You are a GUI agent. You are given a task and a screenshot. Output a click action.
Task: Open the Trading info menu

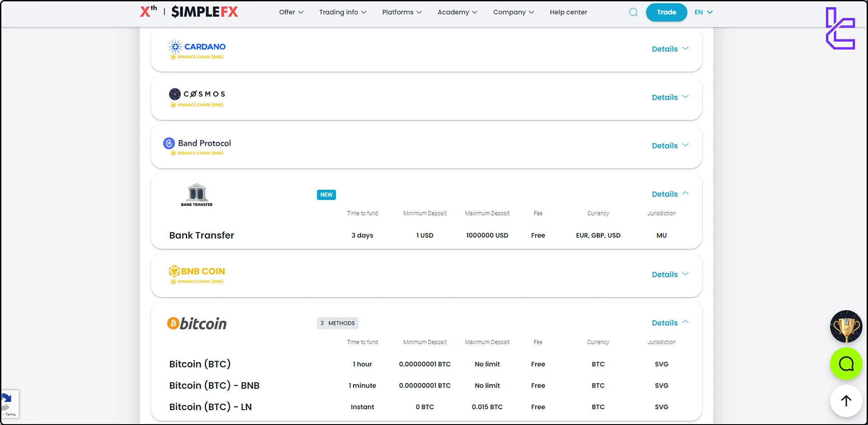click(x=343, y=12)
